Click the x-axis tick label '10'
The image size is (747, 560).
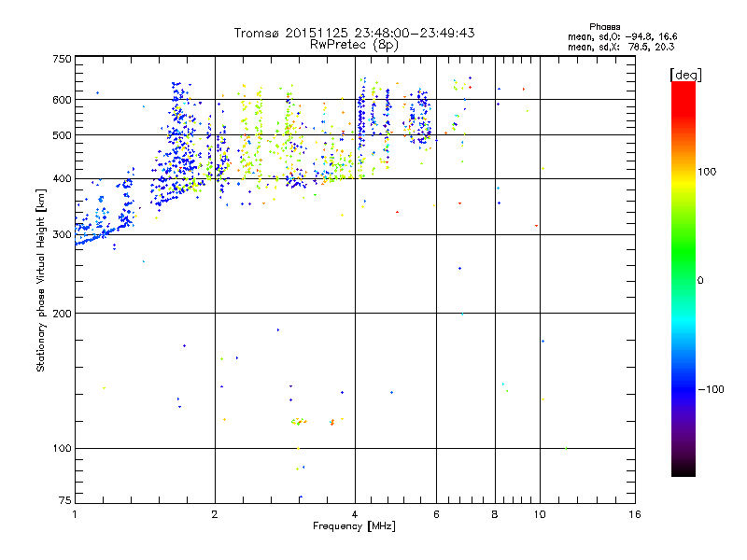point(540,514)
